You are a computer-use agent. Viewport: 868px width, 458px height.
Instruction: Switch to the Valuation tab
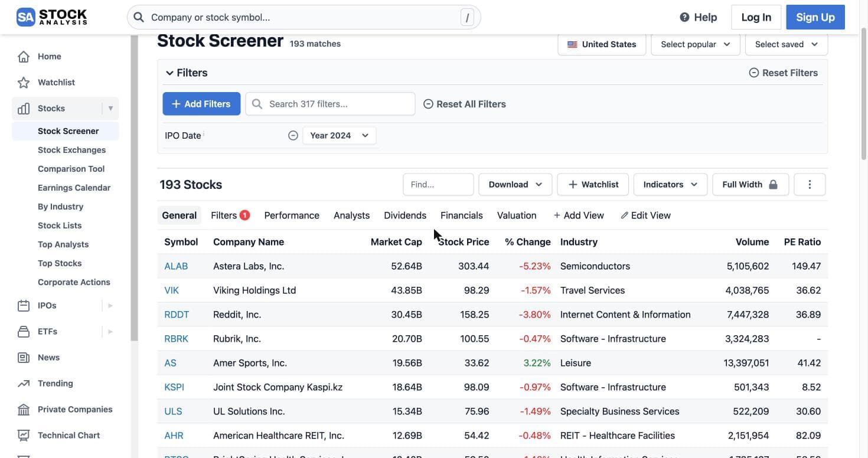click(517, 215)
